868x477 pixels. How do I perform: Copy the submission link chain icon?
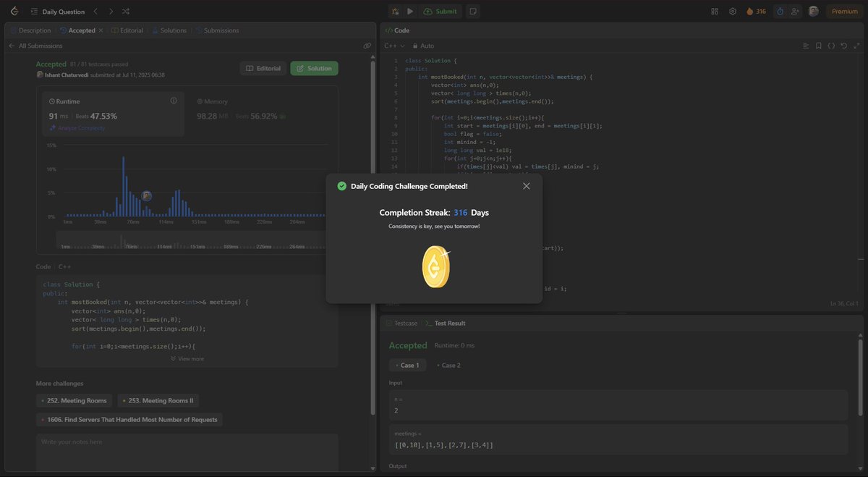tap(367, 46)
